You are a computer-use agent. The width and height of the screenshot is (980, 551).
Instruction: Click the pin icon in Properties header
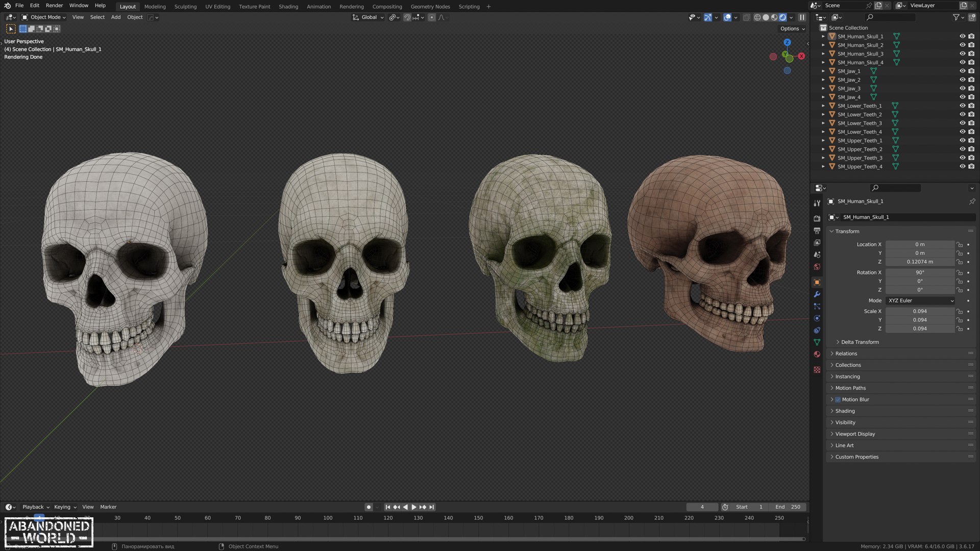[972, 202]
